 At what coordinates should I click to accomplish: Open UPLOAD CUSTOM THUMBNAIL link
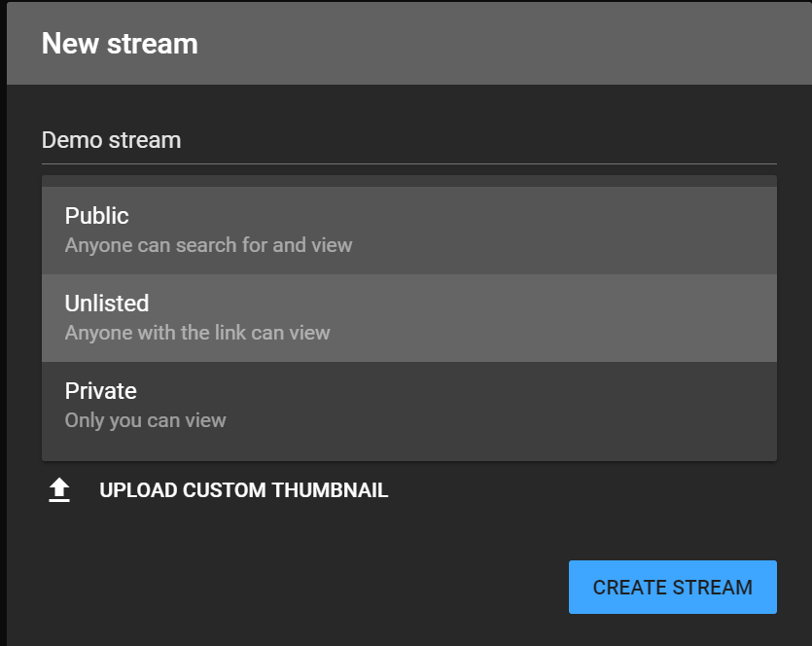[242, 489]
